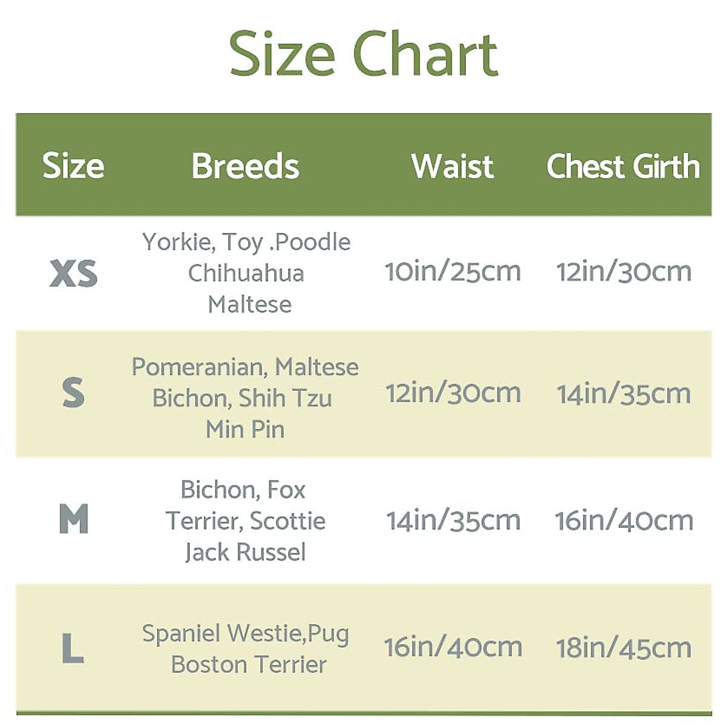Click the S chest girth 14in/35cm

pyautogui.click(x=624, y=394)
